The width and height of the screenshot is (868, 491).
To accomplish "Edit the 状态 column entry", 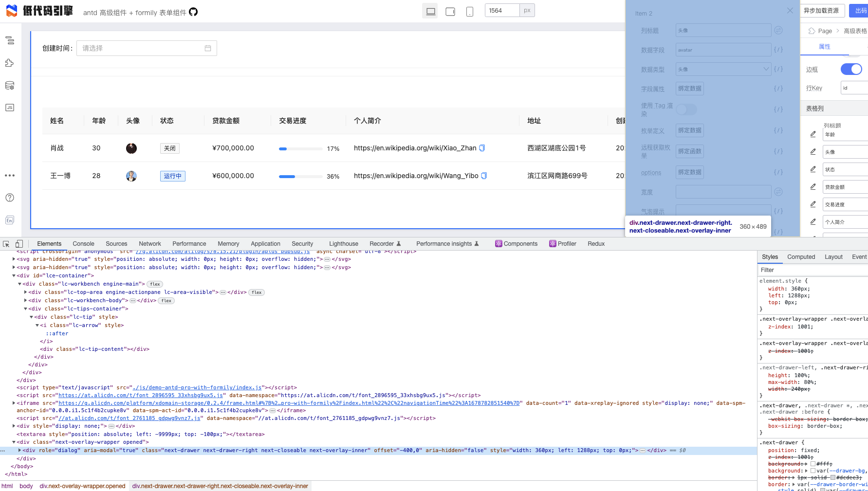I will coord(813,169).
